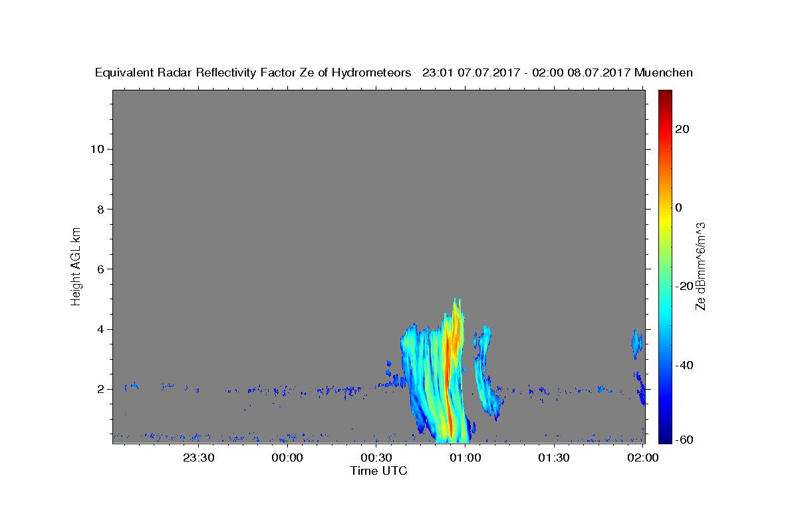This screenshot has height=532, width=798.
Task: Click the height tick label 10
Action: click(96, 149)
